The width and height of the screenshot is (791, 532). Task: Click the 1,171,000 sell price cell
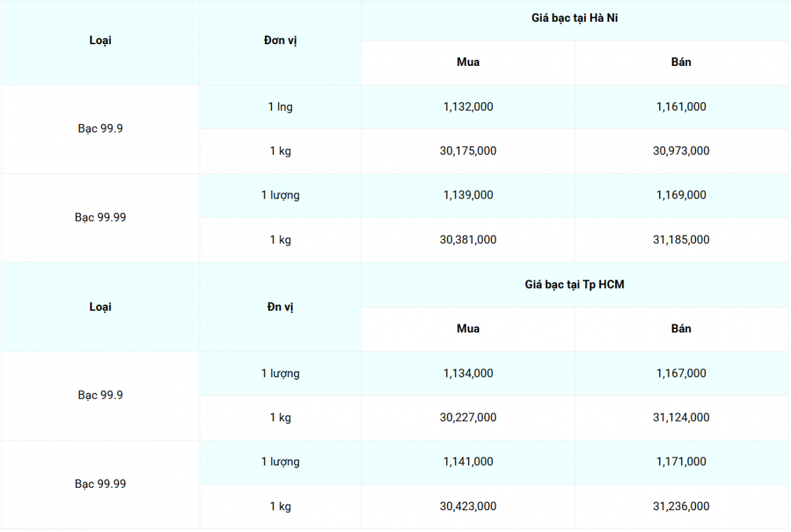pyautogui.click(x=681, y=461)
